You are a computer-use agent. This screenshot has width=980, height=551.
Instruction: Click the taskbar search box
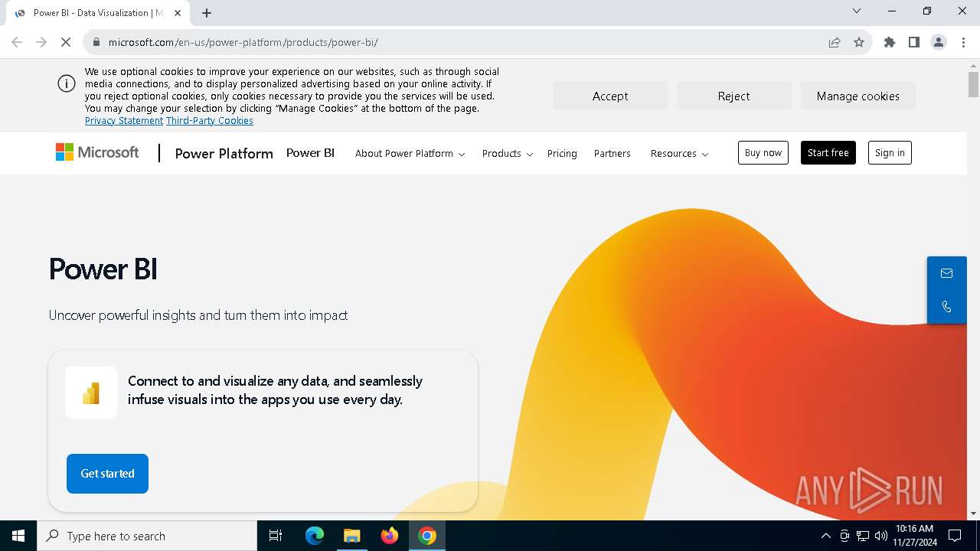pyautogui.click(x=147, y=536)
